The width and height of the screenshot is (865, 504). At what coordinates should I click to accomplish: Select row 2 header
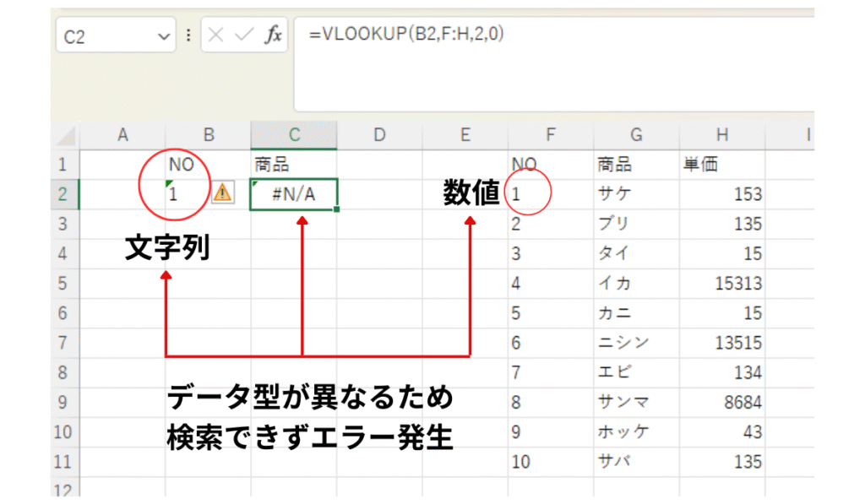65,194
